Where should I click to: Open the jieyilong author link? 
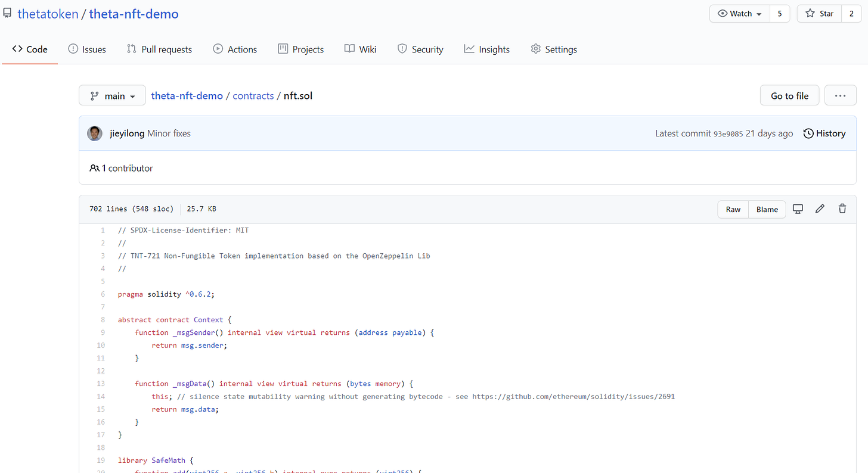[127, 133]
